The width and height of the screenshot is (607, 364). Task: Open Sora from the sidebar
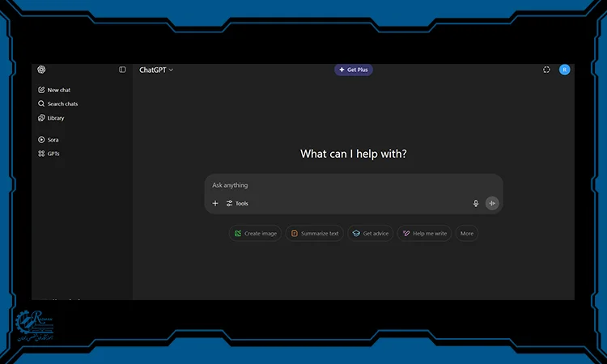48,140
